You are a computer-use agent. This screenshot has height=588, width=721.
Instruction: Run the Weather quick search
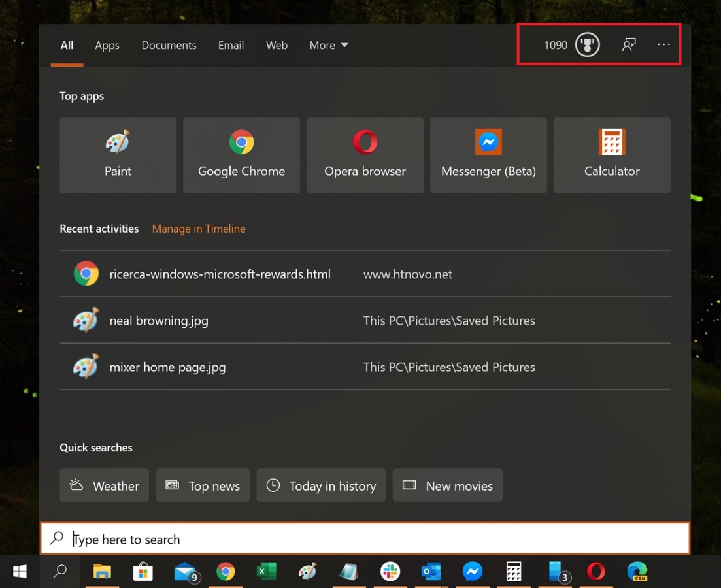click(x=104, y=485)
